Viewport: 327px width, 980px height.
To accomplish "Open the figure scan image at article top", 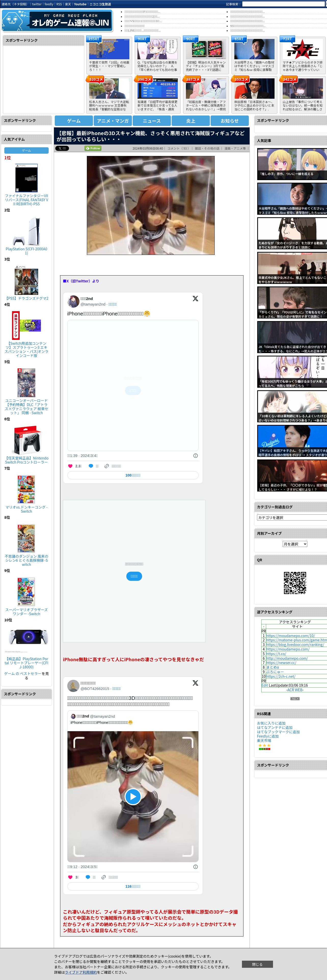I will click(151, 205).
